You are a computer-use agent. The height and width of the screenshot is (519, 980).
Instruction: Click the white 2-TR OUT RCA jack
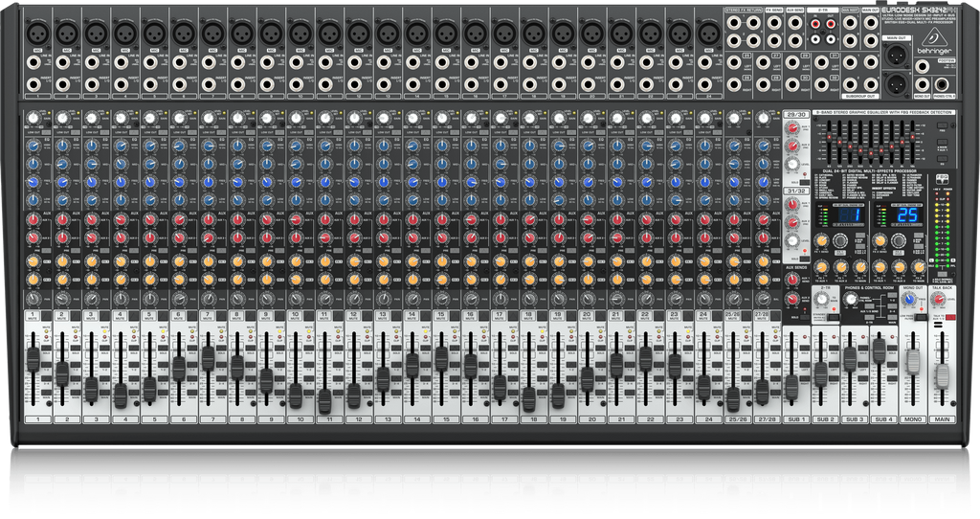[x=832, y=39]
